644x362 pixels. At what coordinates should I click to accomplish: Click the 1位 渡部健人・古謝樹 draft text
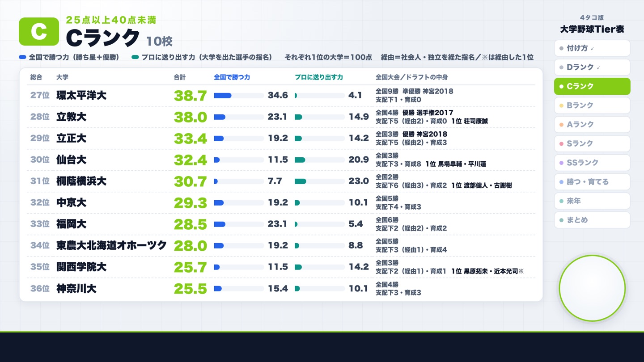coord(482,185)
